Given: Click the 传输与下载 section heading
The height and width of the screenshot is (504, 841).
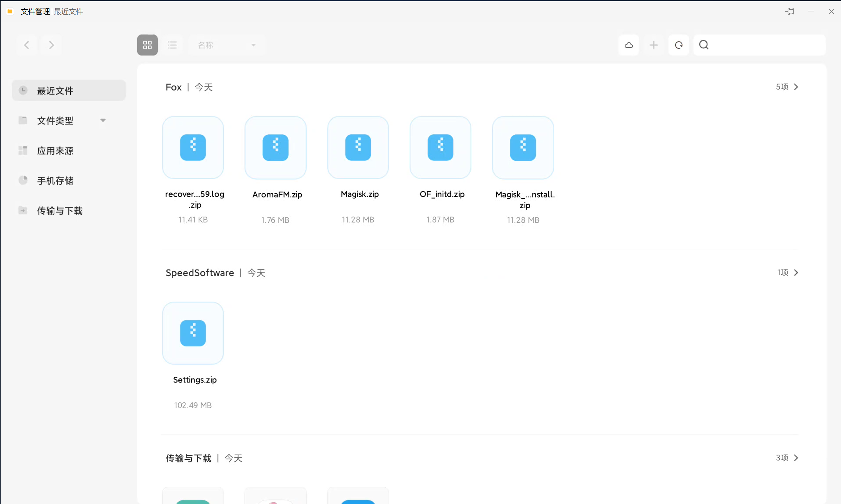Looking at the screenshot, I should 188,458.
